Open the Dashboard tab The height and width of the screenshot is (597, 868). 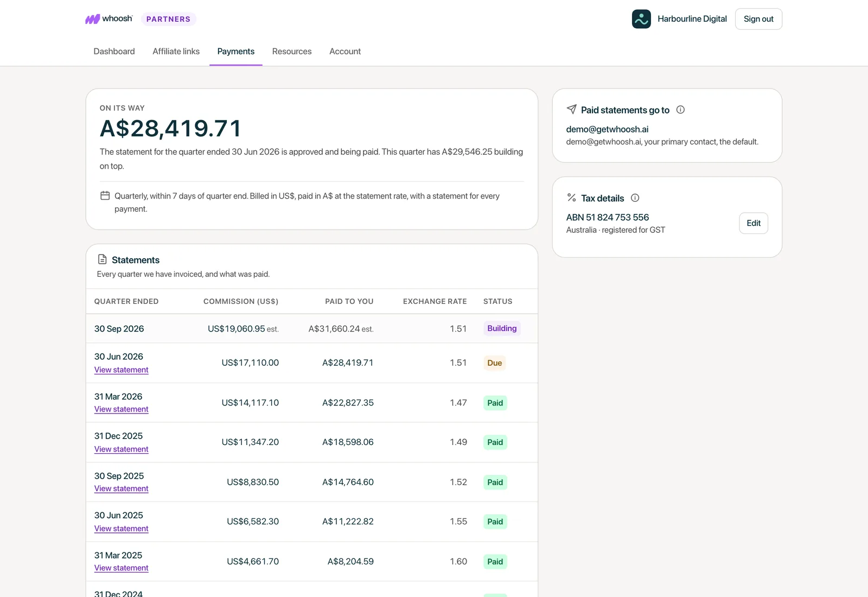(x=114, y=52)
